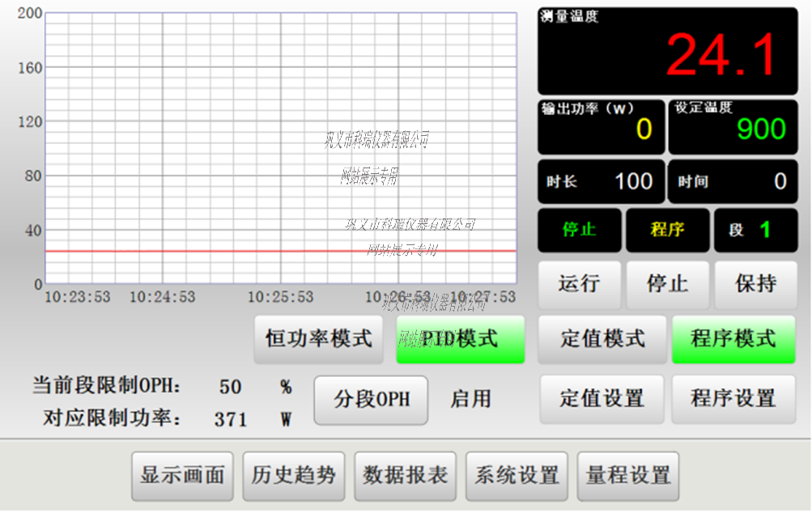Viewport: 812px width, 513px height.
Task: Switch to 恒功率模式 constant power mode
Action: (x=319, y=338)
